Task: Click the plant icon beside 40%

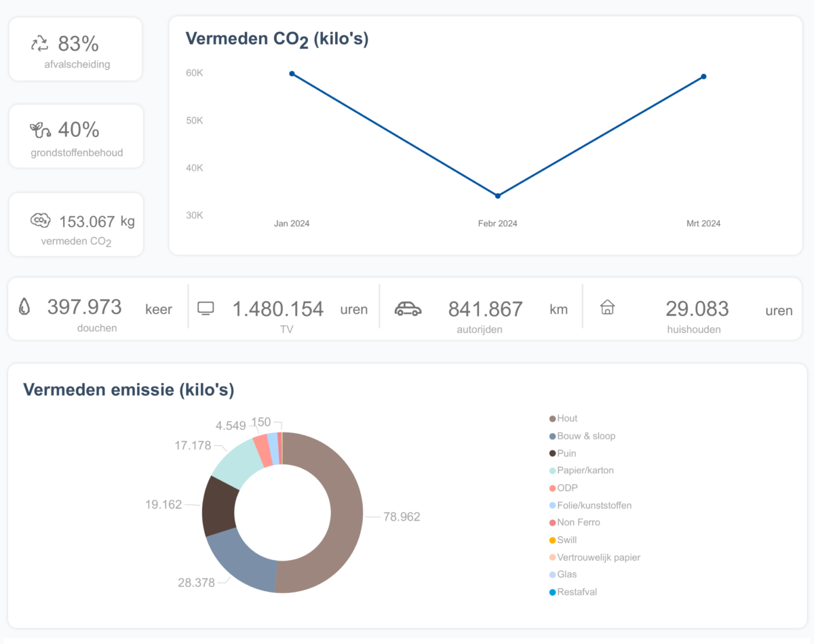Action: 40,129
